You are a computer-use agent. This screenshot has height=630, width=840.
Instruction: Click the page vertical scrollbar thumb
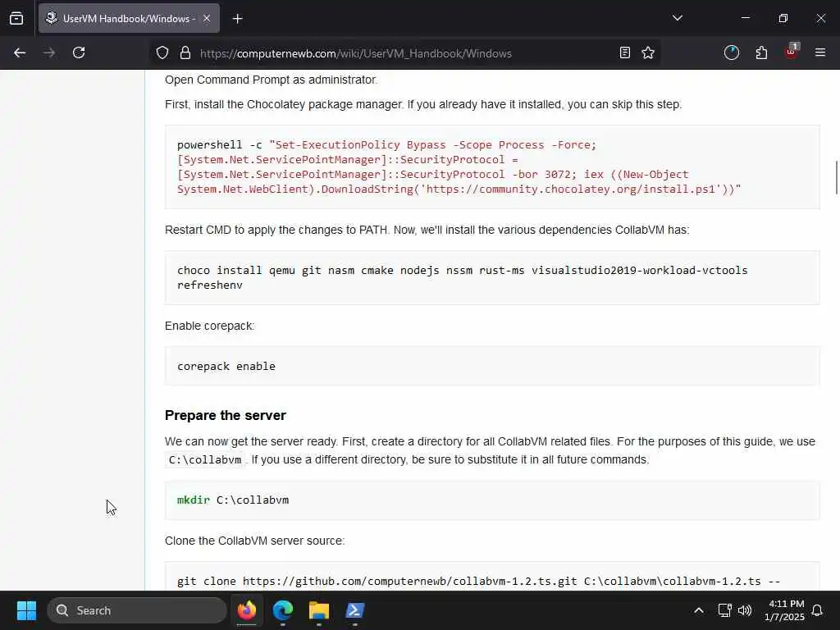pyautogui.click(x=836, y=177)
